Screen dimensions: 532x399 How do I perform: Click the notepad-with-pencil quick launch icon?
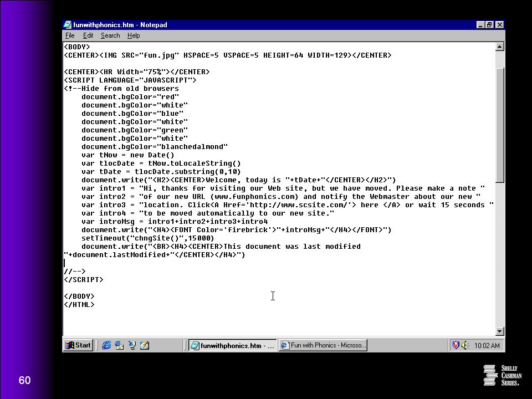[x=145, y=345]
